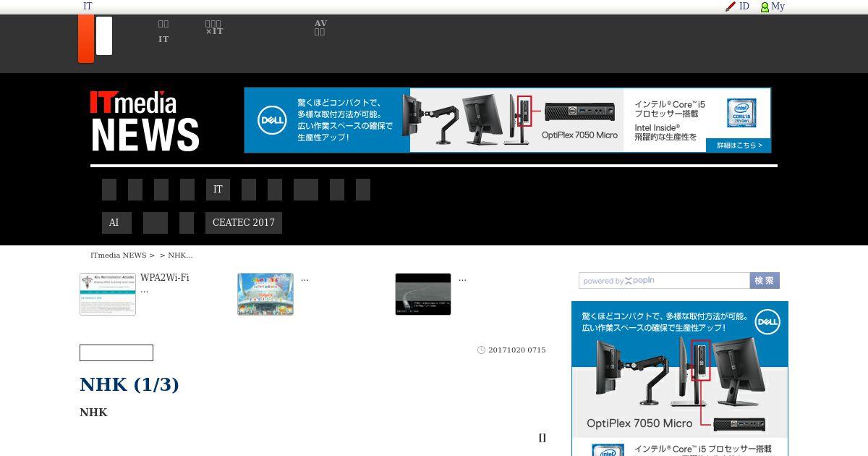Click the Dell logo in sidebar ad
This screenshot has height=456, width=868.
click(x=767, y=321)
